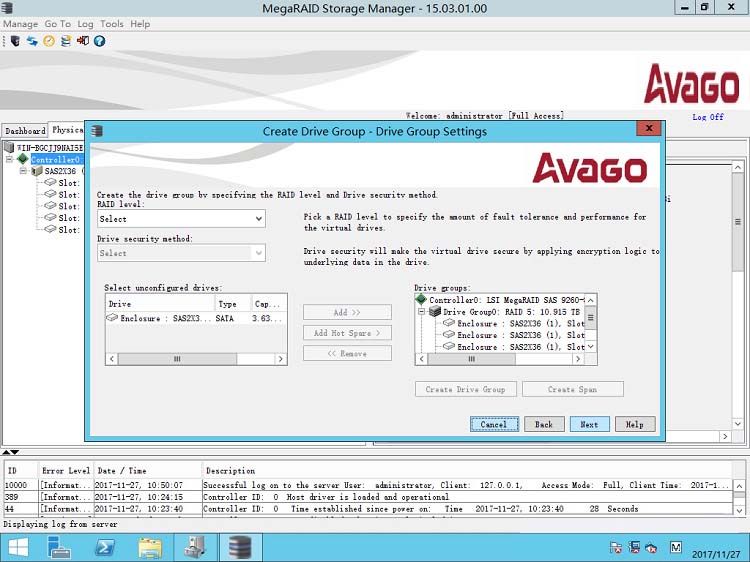Image resolution: width=750 pixels, height=562 pixels.
Task: Click the red arrow log off toolbar icon
Action: [x=82, y=41]
